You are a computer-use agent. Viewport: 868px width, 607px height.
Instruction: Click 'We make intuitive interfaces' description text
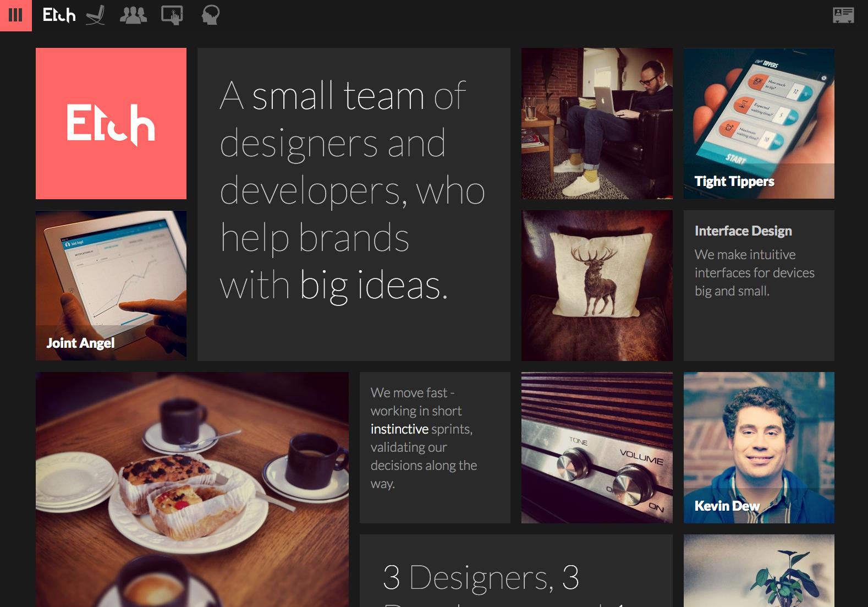755,272
